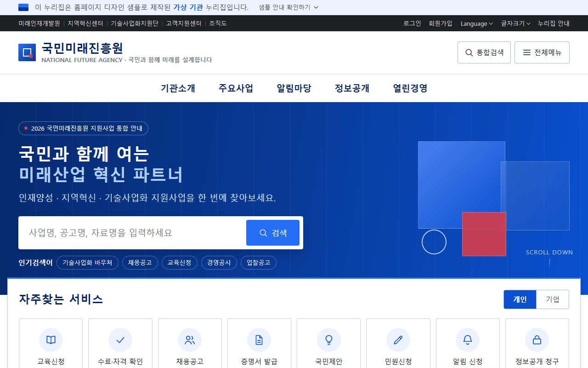Viewport: 588px width, 368px height.
Task: Click the pencil icon for 민원신청
Action: pos(398,340)
